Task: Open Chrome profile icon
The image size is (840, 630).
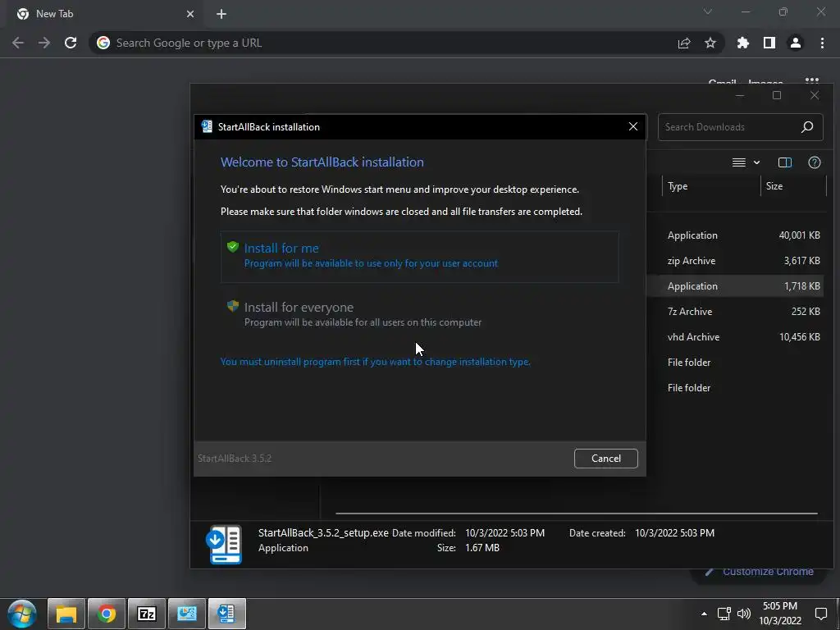Action: [x=796, y=43]
